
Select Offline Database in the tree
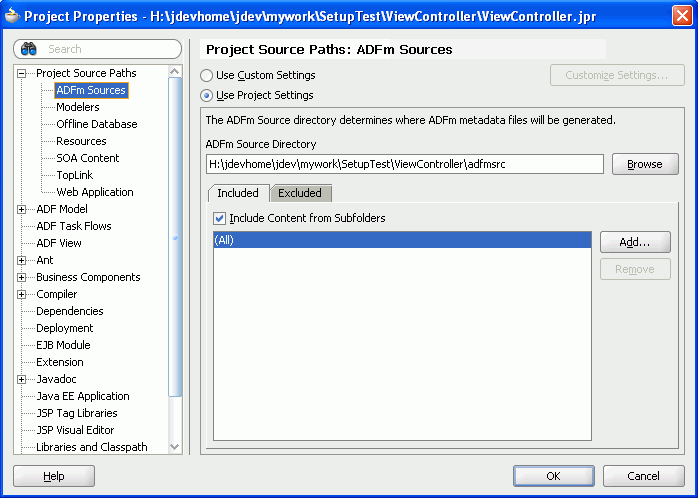coord(97,124)
